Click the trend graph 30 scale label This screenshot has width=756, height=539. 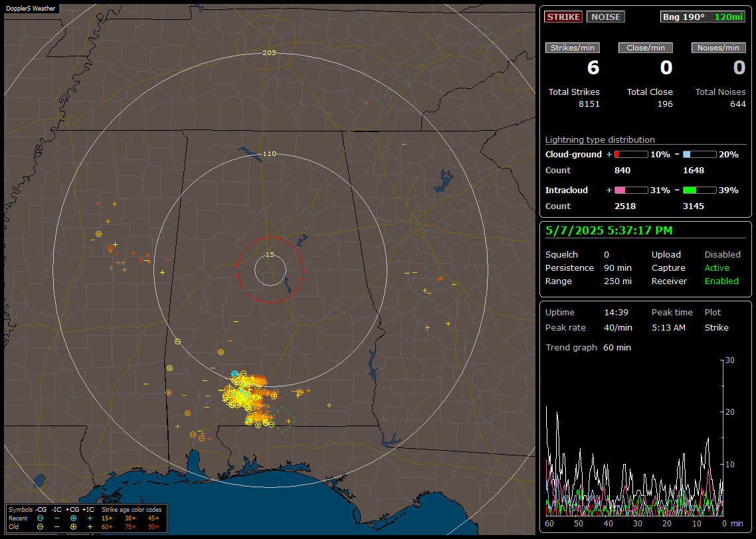click(730, 360)
